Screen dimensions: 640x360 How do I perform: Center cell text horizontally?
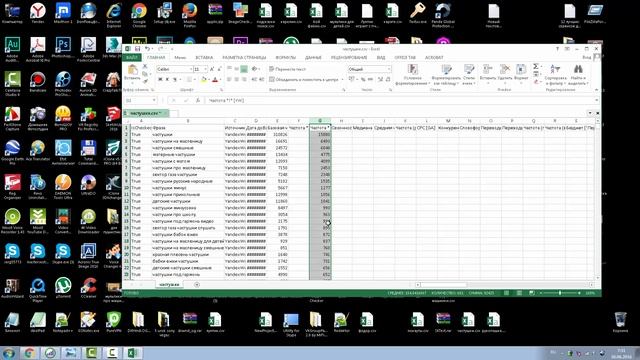coord(236,79)
